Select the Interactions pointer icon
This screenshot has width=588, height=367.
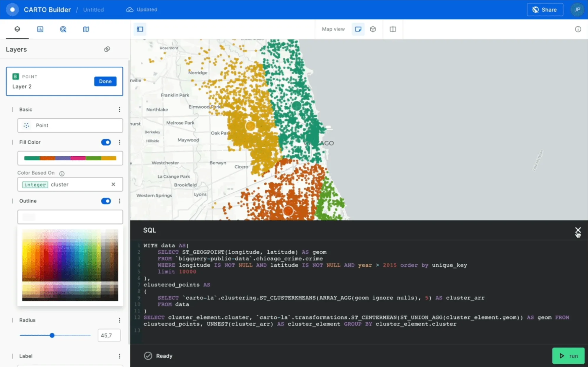point(63,29)
